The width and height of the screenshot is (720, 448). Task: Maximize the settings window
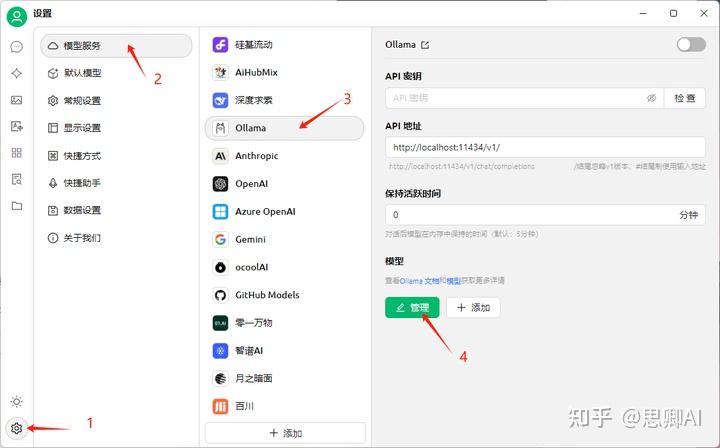[x=673, y=13]
